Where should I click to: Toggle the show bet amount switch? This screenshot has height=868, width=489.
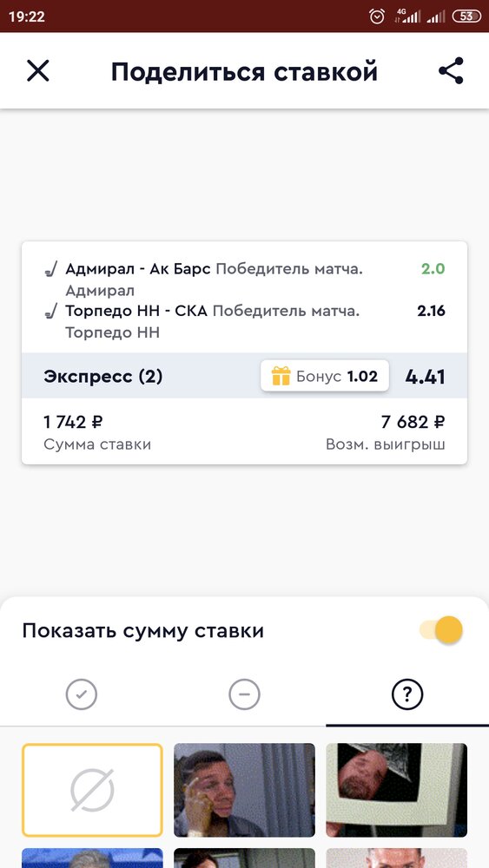point(441,630)
